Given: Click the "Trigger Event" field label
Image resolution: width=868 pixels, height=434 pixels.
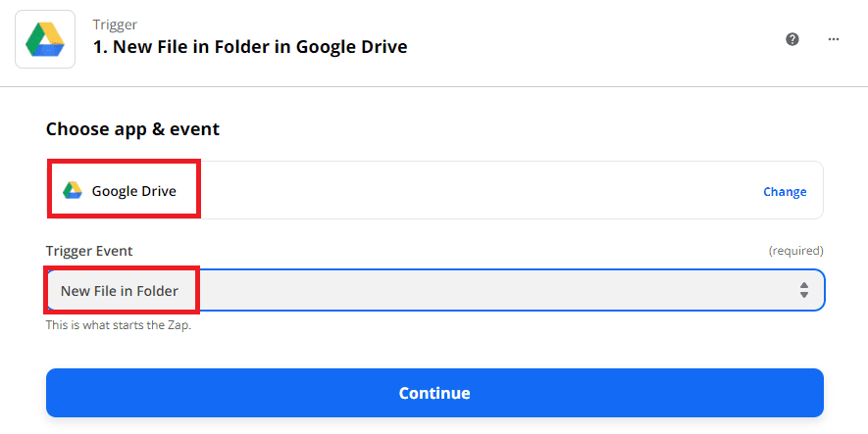Looking at the screenshot, I should click(x=89, y=251).
